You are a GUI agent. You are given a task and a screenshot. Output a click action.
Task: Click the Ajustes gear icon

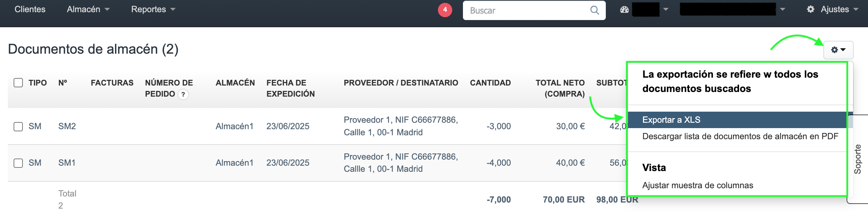click(810, 9)
